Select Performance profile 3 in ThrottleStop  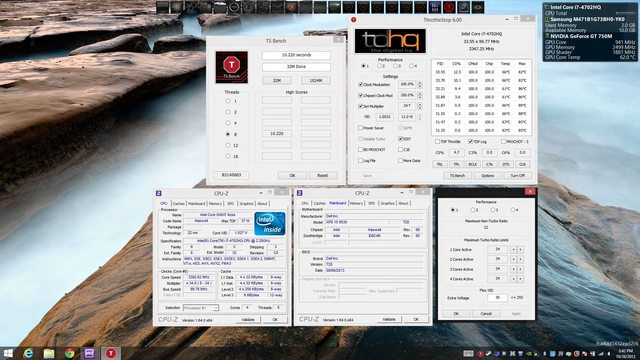(x=395, y=66)
